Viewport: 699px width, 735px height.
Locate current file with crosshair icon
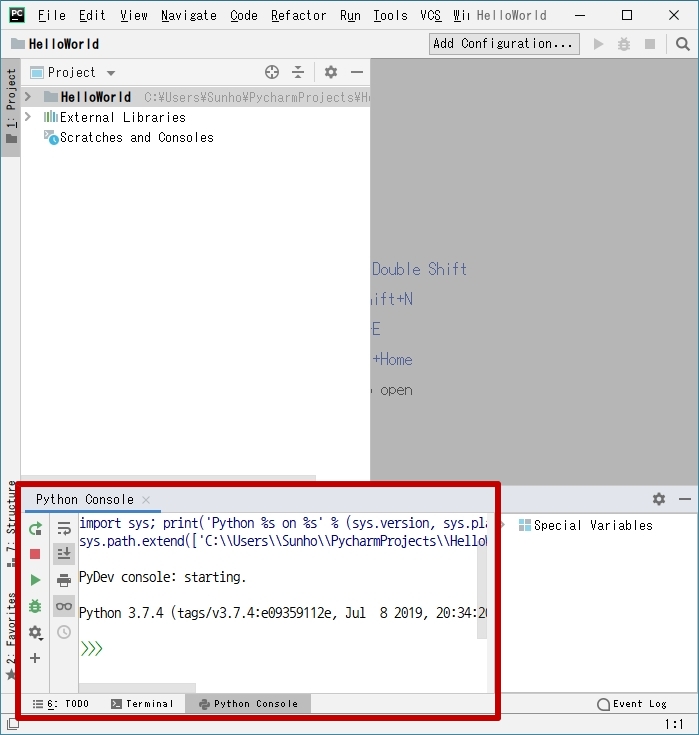(x=272, y=72)
